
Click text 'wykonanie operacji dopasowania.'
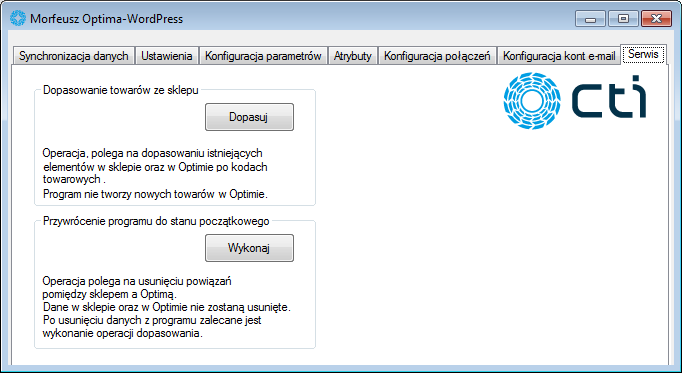[123, 333]
